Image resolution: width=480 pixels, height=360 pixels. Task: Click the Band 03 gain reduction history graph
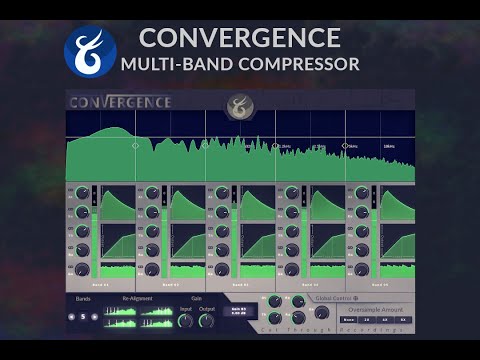pyautogui.click(x=258, y=270)
